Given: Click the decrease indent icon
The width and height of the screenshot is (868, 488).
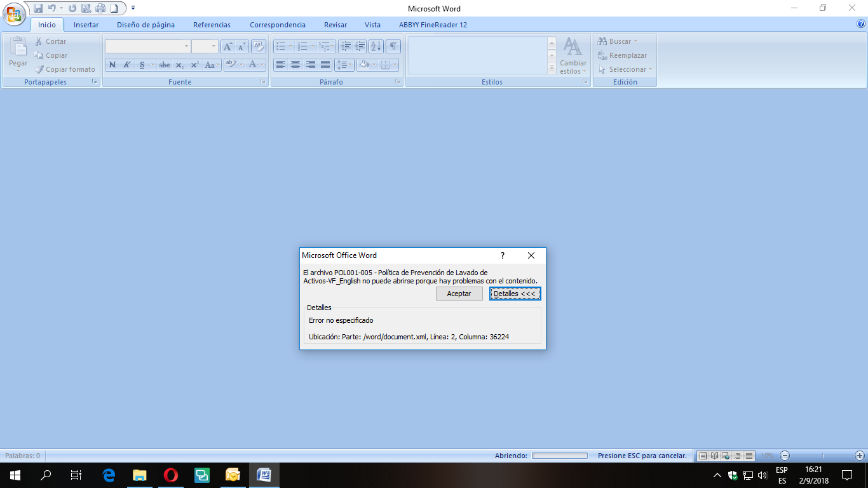Looking at the screenshot, I should pos(346,46).
